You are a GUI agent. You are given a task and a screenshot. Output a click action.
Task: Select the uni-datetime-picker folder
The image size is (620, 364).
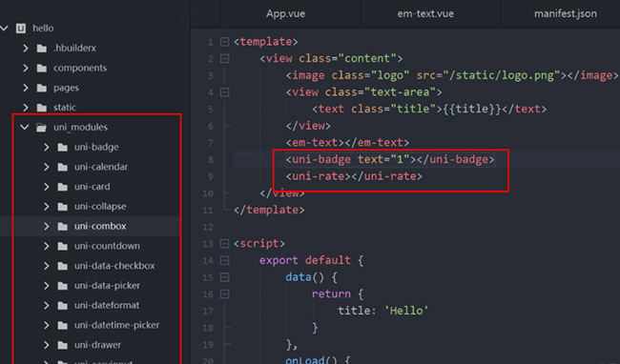tap(116, 325)
